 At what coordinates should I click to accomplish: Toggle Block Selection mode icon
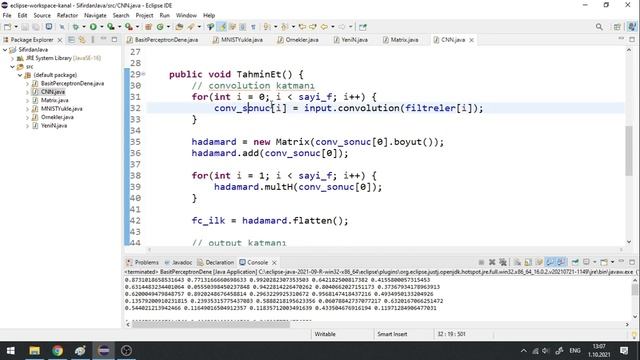pos(242,27)
